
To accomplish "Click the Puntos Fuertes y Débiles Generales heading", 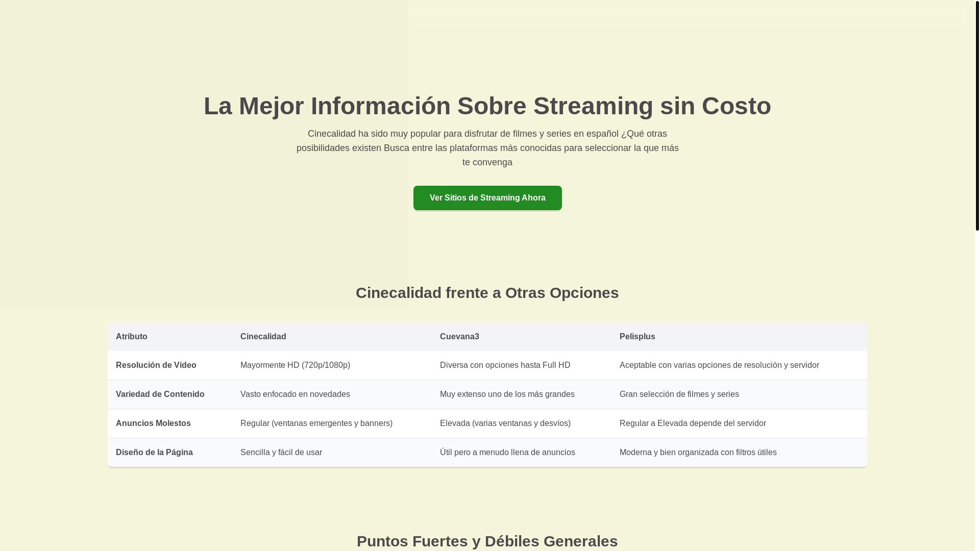I will point(487,541).
